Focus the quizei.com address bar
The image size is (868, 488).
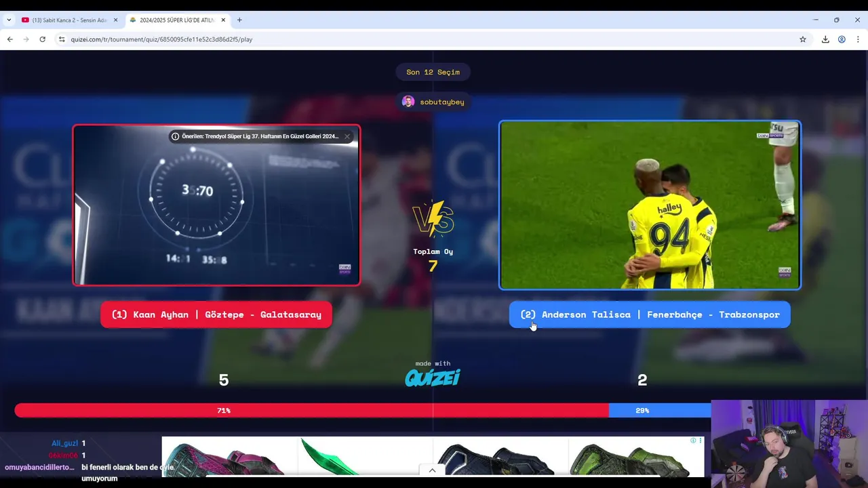(x=434, y=39)
